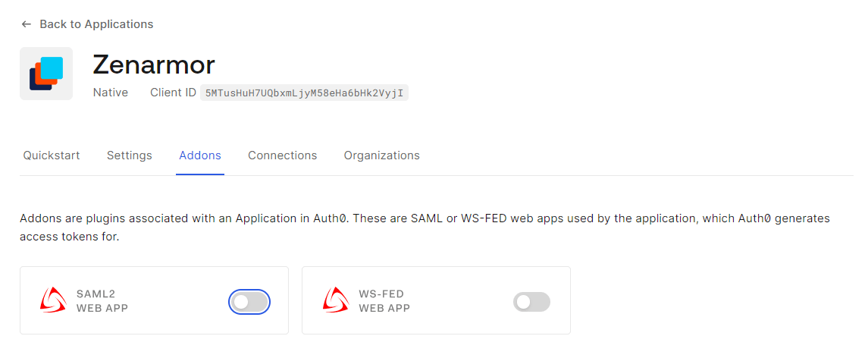Click the Client ID label text
The width and height of the screenshot is (868, 358).
pyautogui.click(x=173, y=93)
